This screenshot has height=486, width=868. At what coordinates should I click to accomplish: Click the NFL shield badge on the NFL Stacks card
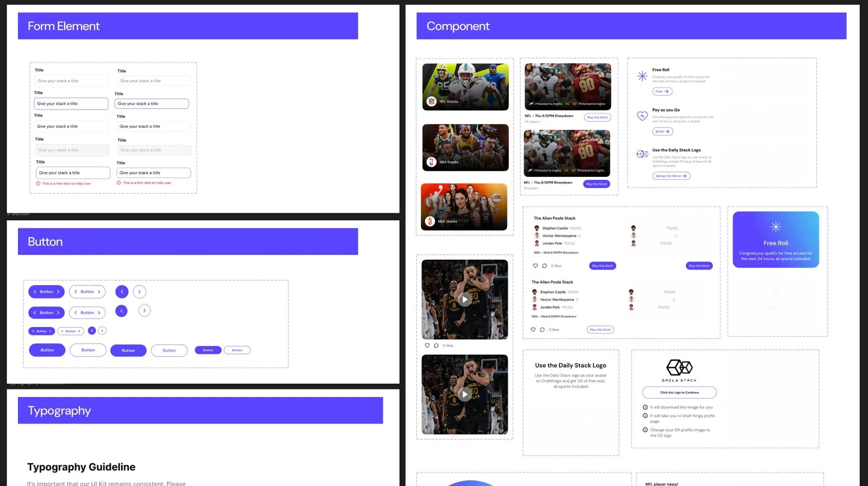431,102
